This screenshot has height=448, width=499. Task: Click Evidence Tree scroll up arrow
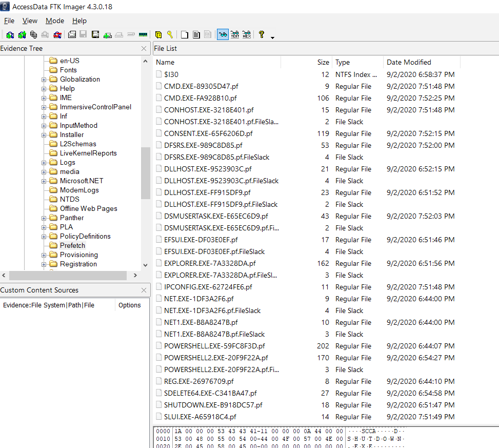pyautogui.click(x=146, y=61)
